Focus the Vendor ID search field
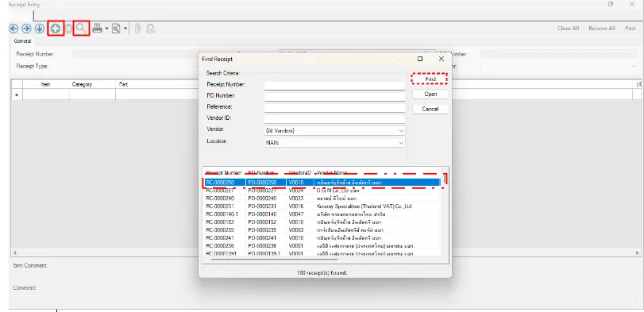This screenshot has width=644, height=312. click(x=335, y=118)
